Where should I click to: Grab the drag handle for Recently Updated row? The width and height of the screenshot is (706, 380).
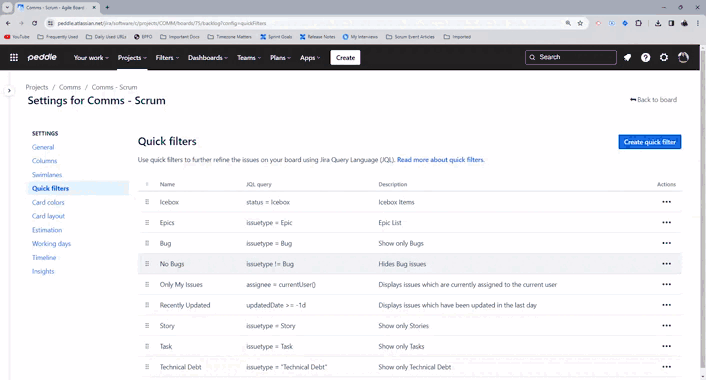[x=147, y=305]
